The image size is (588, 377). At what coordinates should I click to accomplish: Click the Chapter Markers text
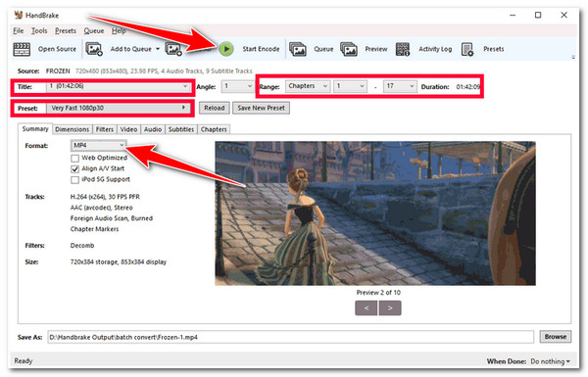94,229
